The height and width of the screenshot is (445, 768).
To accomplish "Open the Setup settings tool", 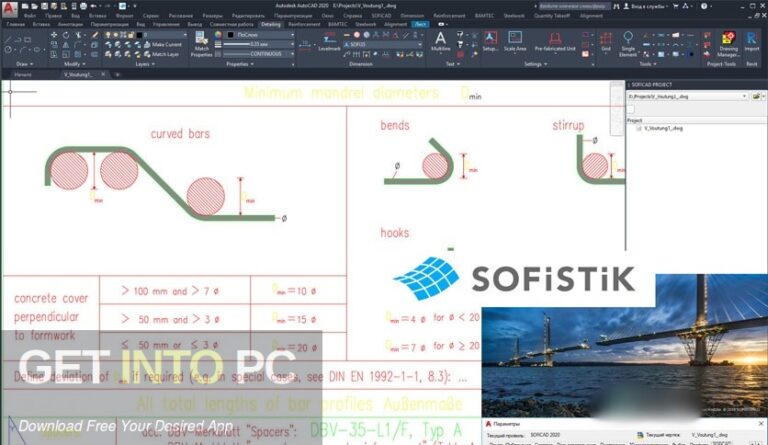I will (490, 41).
